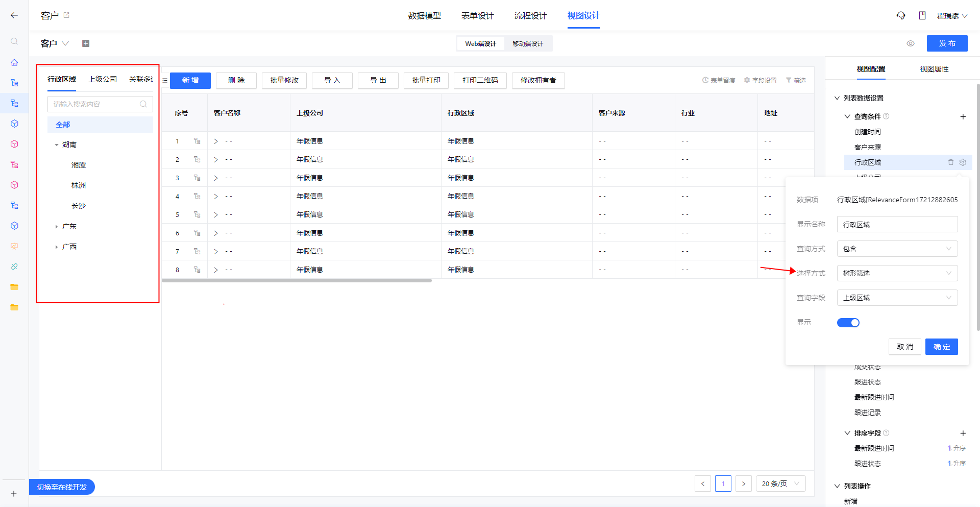The width and height of the screenshot is (980, 507).
Task: Expand the 广东 tree node
Action: 57,227
